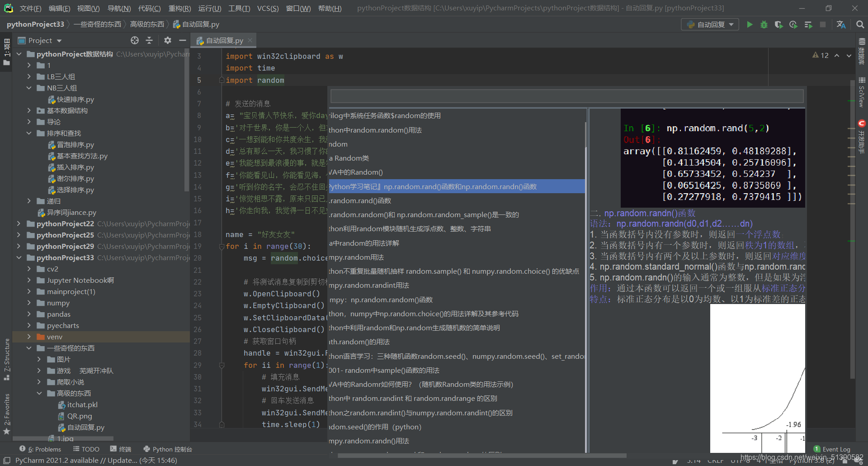The height and width of the screenshot is (466, 868).
Task: Run the 自动回复 configuration
Action: point(750,24)
